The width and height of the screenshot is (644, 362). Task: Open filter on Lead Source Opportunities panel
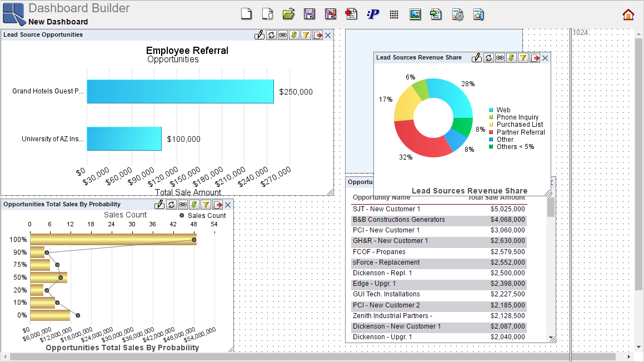[x=306, y=35]
